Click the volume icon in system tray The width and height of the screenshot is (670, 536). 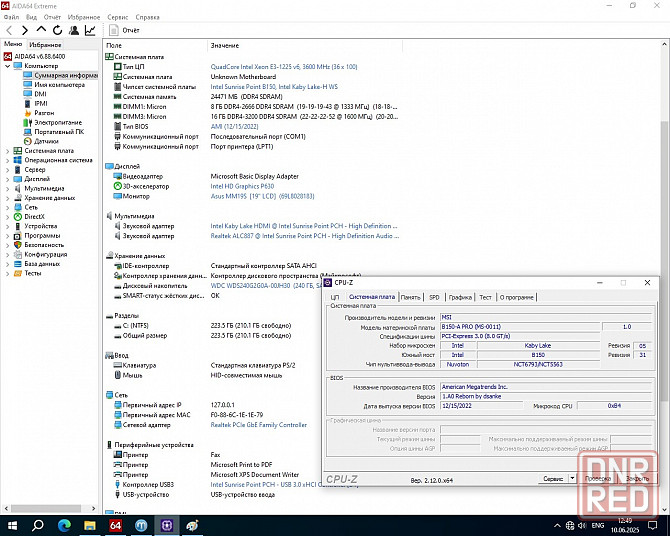pyautogui.click(x=582, y=525)
